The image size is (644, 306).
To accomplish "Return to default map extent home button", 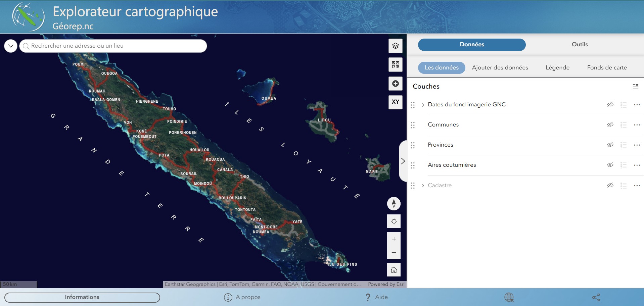I will pyautogui.click(x=394, y=270).
